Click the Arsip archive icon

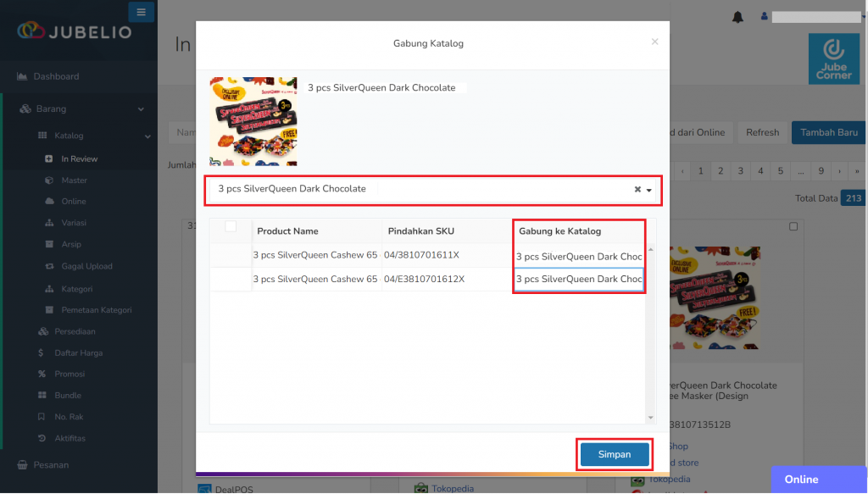(x=49, y=244)
